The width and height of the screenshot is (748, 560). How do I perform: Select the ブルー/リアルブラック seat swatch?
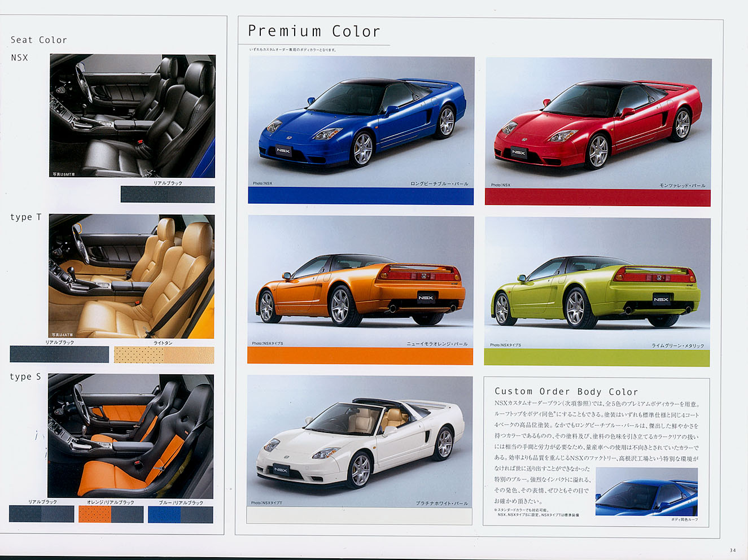click(x=181, y=514)
